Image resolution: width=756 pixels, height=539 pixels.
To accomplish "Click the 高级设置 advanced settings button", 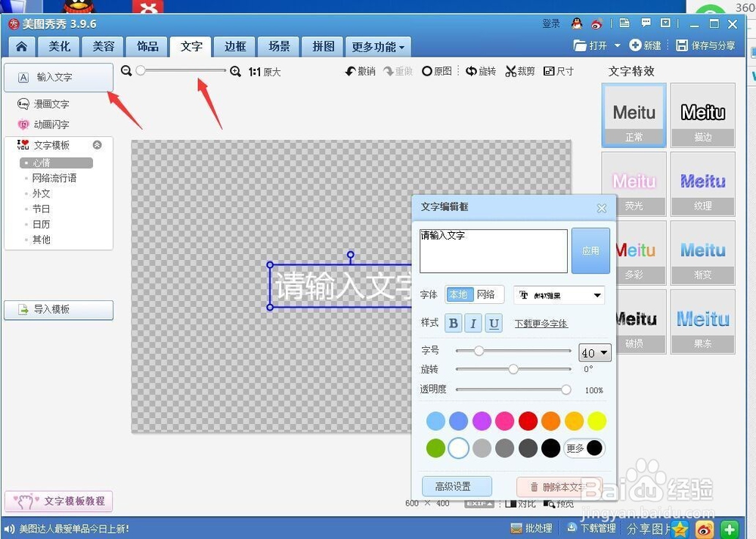I will coord(457,486).
